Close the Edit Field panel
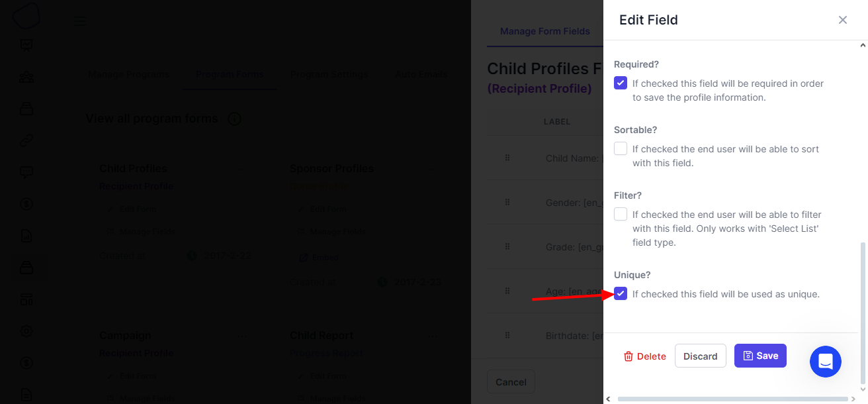The image size is (868, 404). pyautogui.click(x=843, y=20)
